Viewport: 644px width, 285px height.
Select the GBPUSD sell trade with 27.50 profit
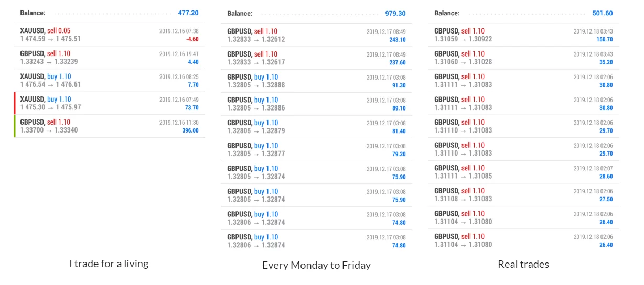(x=523, y=195)
